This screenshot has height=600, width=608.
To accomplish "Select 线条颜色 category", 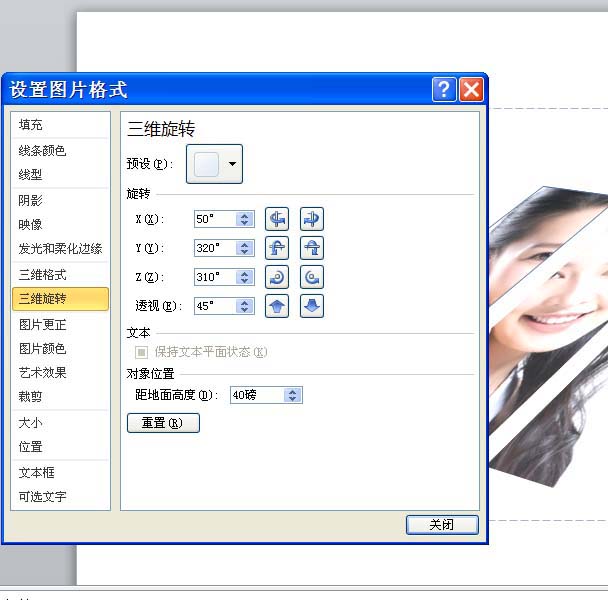I will tap(60, 150).
